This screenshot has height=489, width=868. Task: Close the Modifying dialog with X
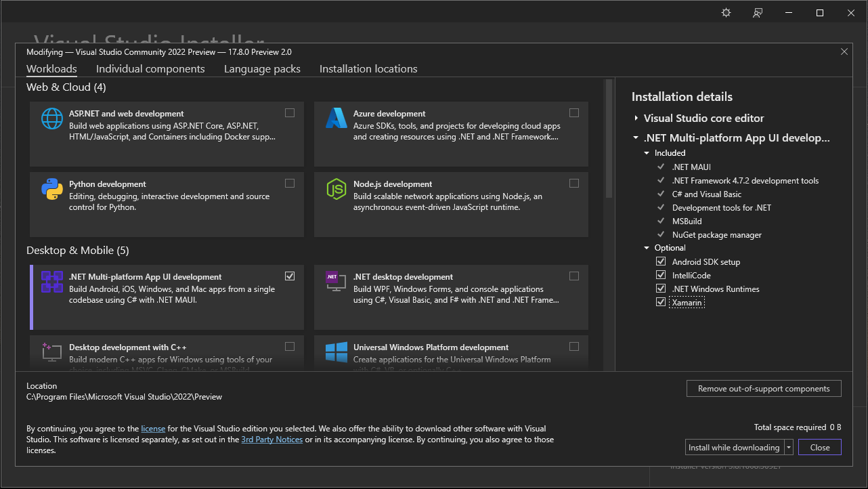pyautogui.click(x=844, y=51)
